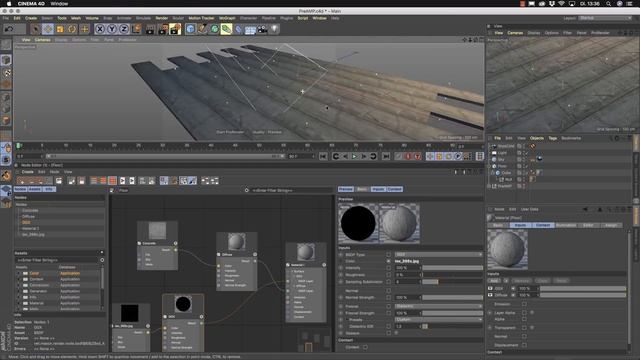
Task: Click the Remove button under Inputs
Action: (521, 281)
